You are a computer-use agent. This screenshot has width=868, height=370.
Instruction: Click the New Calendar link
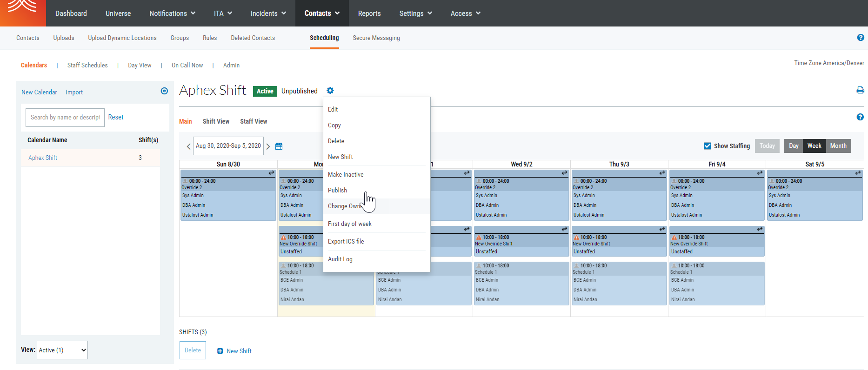tap(39, 92)
